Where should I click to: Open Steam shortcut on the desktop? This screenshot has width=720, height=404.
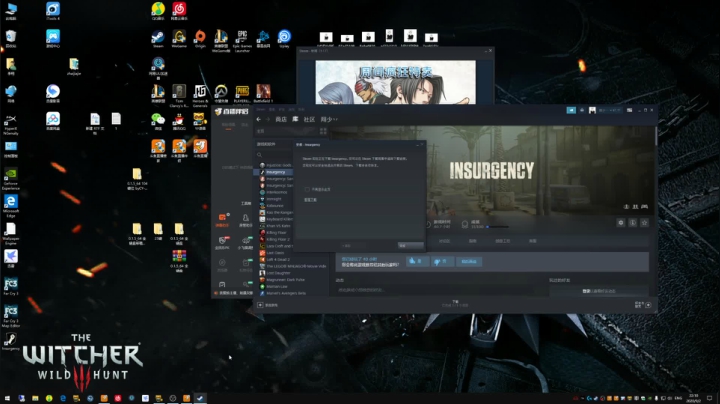click(158, 39)
